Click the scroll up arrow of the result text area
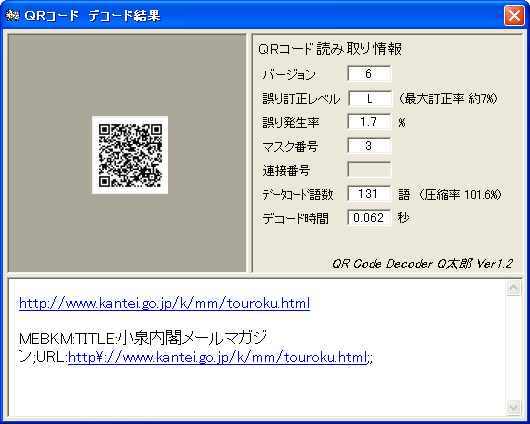This screenshot has width=530, height=424. (513, 288)
